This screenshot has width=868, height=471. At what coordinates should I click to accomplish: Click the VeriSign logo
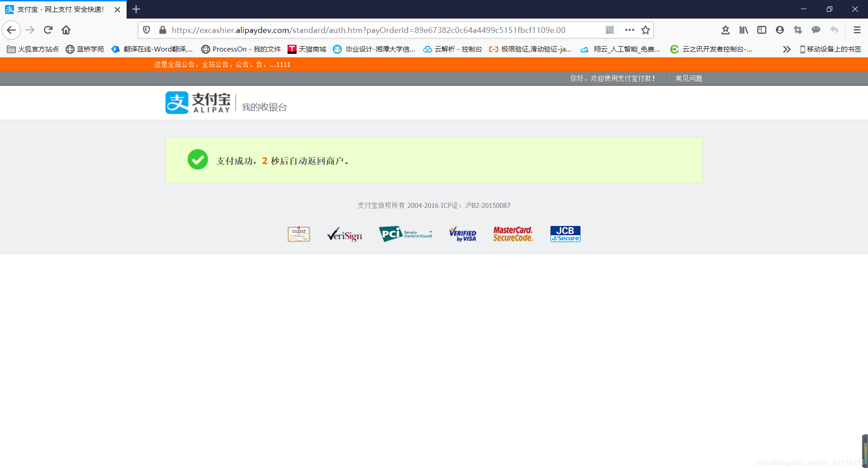coord(344,234)
